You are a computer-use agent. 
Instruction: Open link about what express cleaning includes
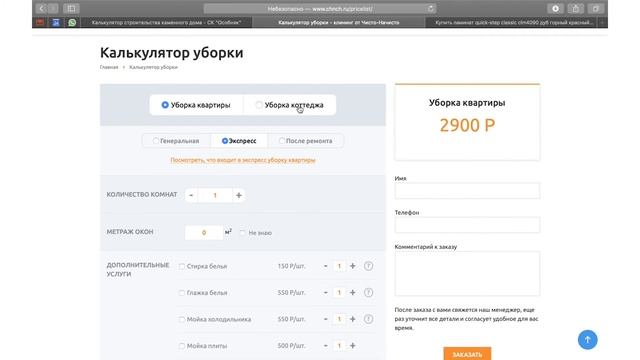pos(243,160)
